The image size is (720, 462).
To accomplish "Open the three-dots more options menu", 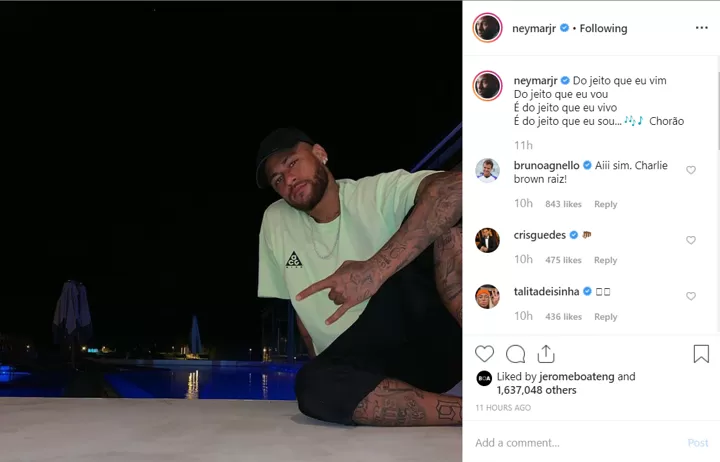I will tap(702, 28).
